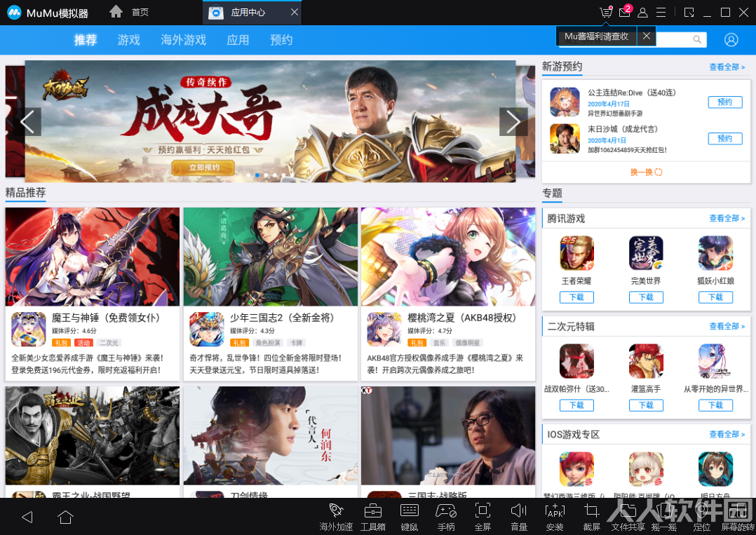The height and width of the screenshot is (535, 756).
Task: Open the 霸王之业 card image
Action: coord(92,435)
